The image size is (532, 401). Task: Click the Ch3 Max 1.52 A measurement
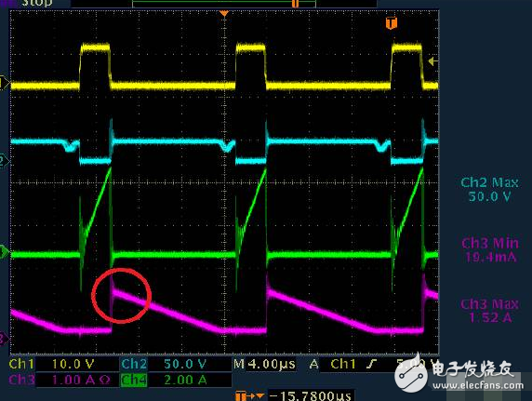(489, 311)
